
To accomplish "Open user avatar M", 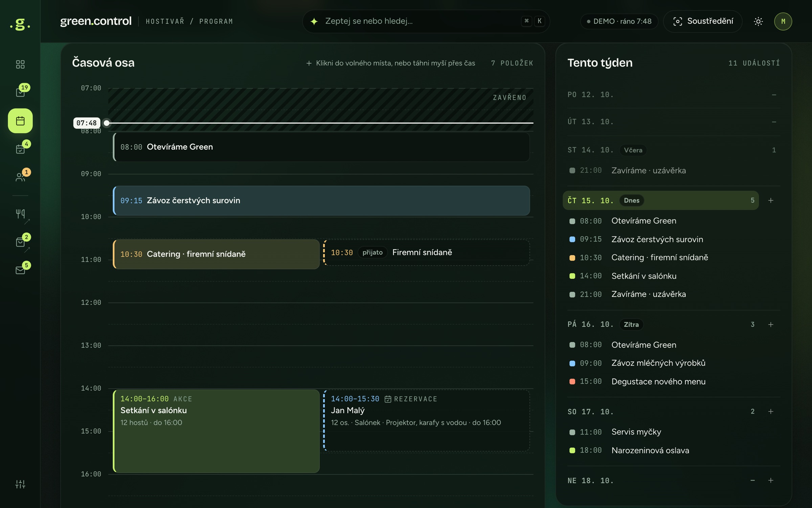I will click(x=783, y=21).
